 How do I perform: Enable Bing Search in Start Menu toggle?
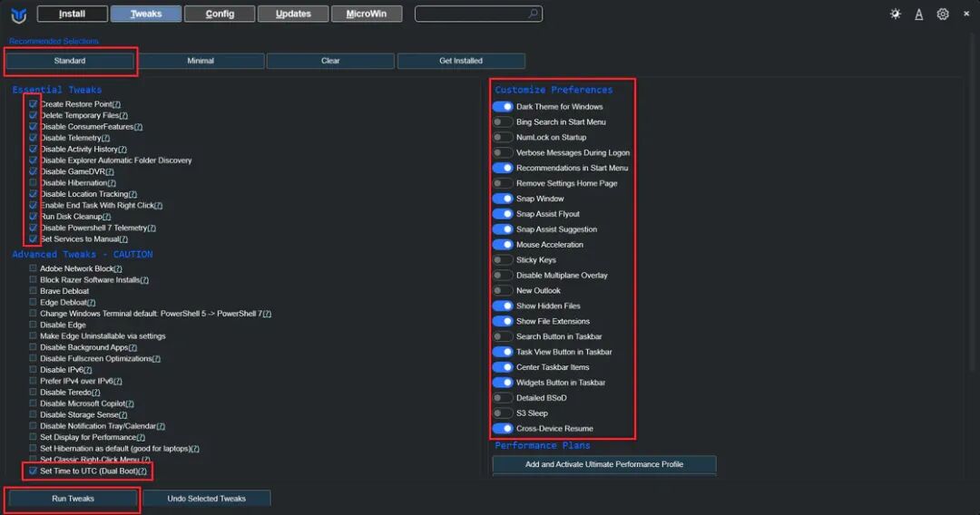coord(503,121)
